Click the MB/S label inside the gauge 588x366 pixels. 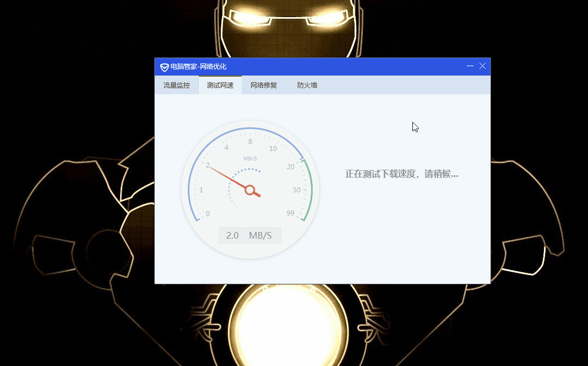click(x=250, y=158)
